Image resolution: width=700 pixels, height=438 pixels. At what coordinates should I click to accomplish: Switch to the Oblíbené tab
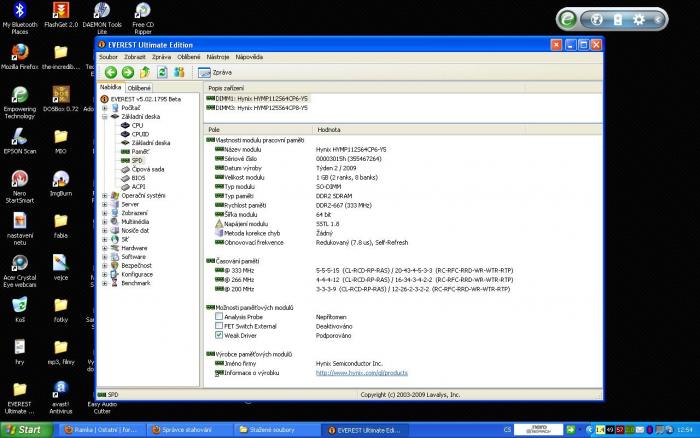click(139, 88)
